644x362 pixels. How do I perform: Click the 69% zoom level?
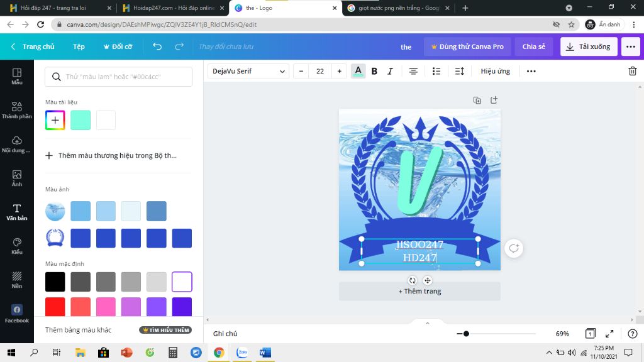[x=562, y=334]
